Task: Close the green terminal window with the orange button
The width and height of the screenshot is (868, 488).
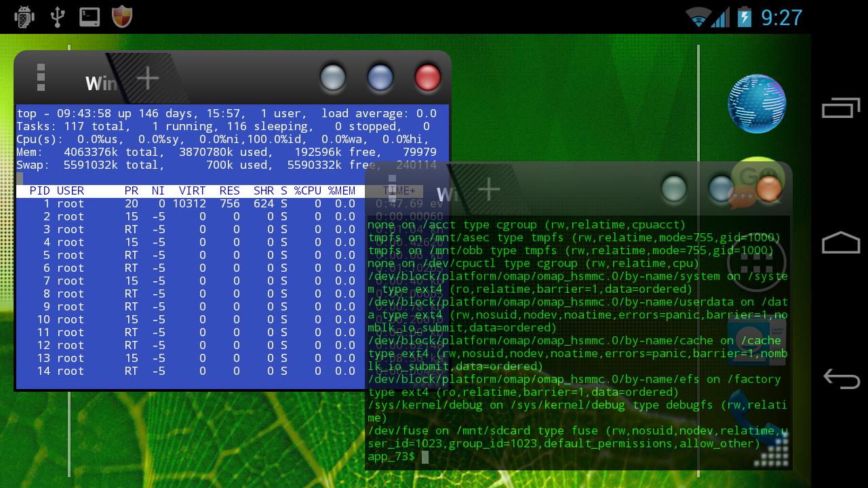Action: (x=769, y=189)
